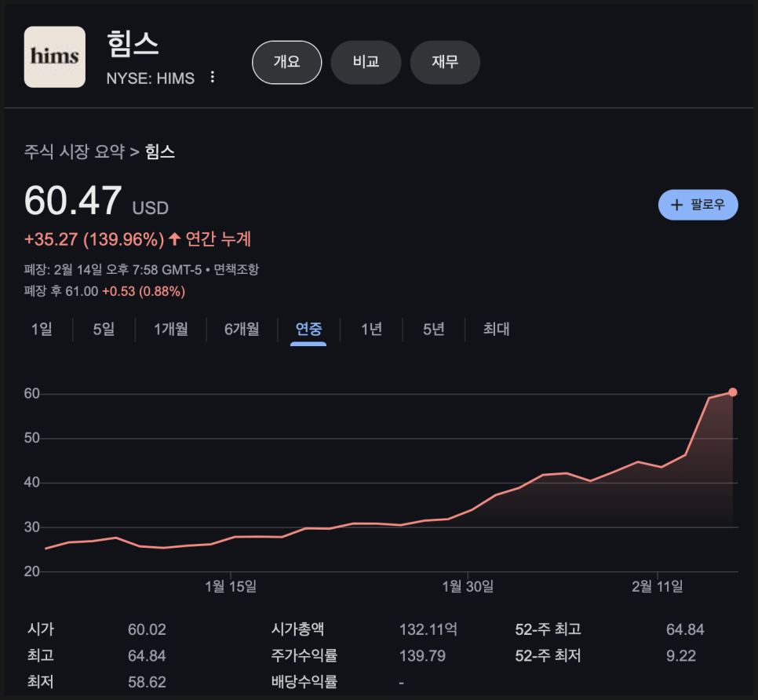Select the 5년 time range

434,330
